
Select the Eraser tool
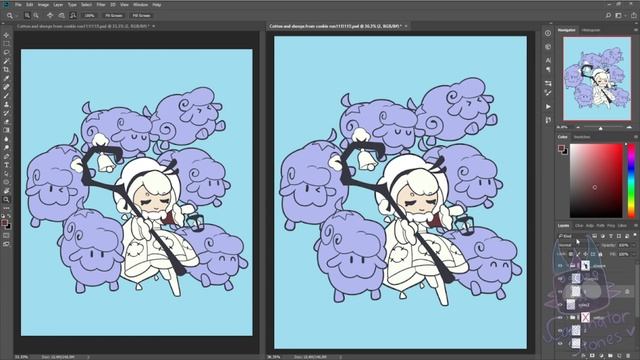click(x=6, y=122)
